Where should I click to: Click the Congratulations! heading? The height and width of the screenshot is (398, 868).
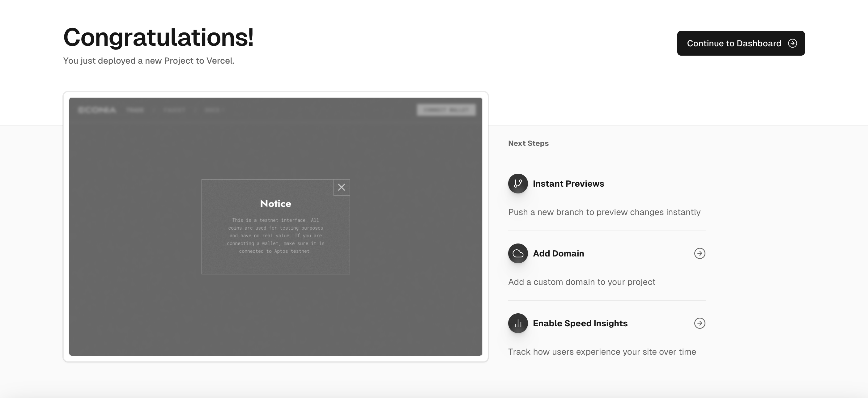(158, 37)
